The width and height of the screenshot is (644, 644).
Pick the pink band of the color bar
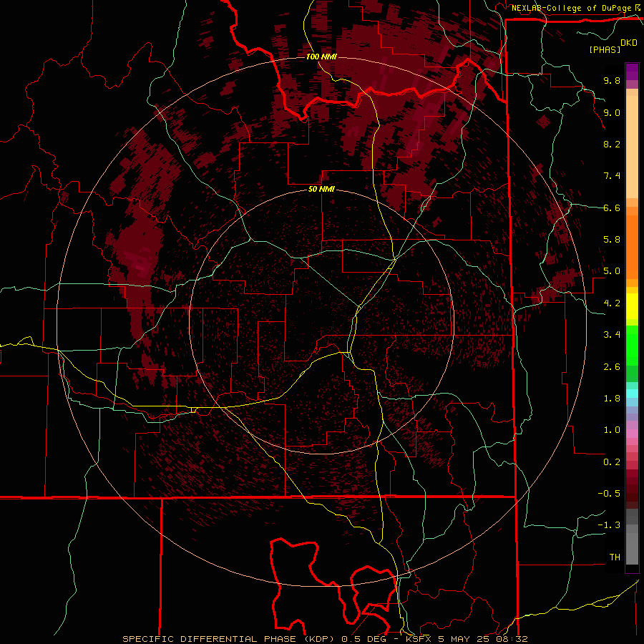632,434
